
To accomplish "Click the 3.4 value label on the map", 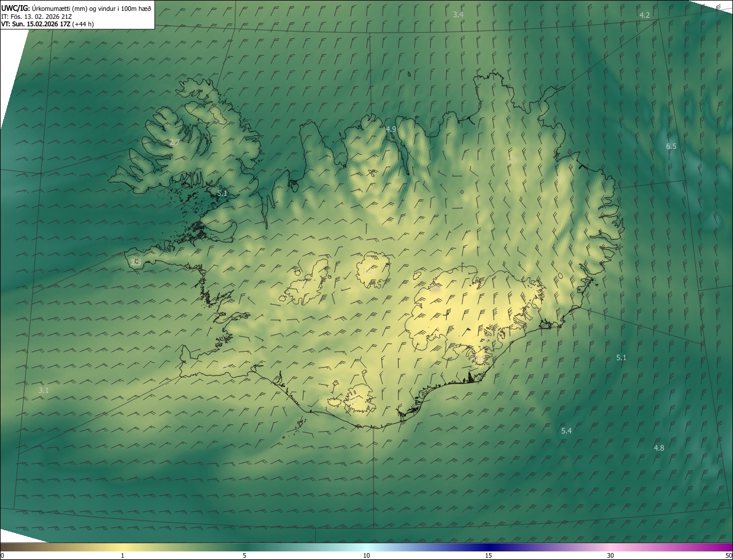I will point(458,14).
